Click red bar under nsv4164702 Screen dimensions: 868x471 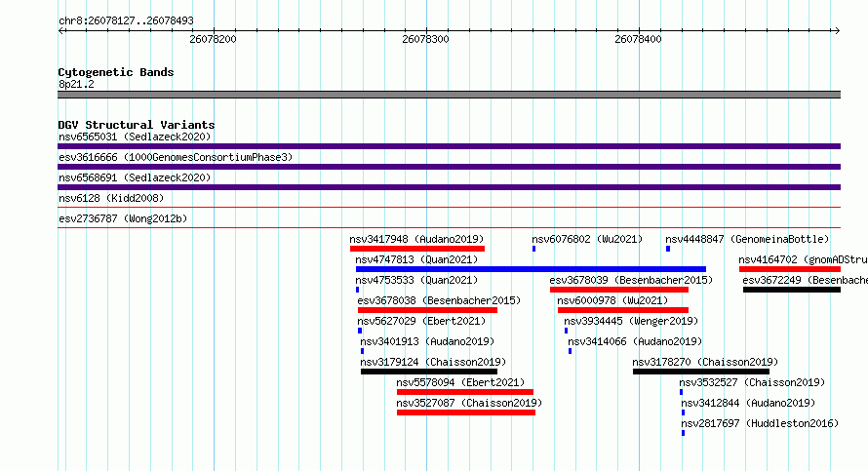(790, 269)
